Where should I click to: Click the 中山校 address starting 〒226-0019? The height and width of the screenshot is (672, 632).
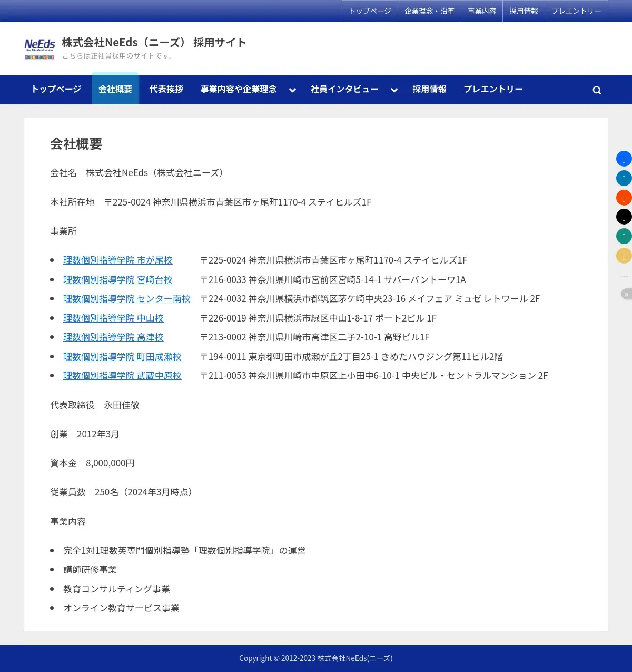(318, 318)
